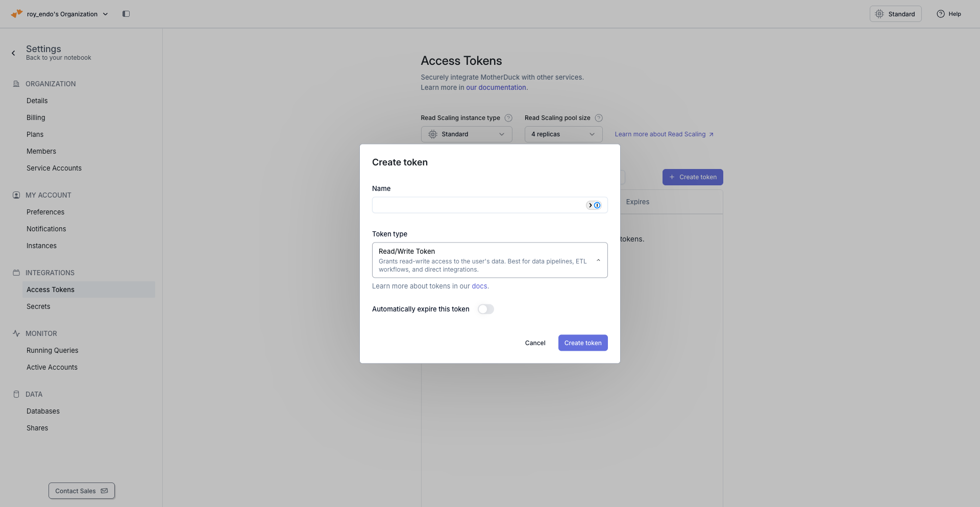
Task: Click the Monitor activity icon in sidebar
Action: pos(16,333)
